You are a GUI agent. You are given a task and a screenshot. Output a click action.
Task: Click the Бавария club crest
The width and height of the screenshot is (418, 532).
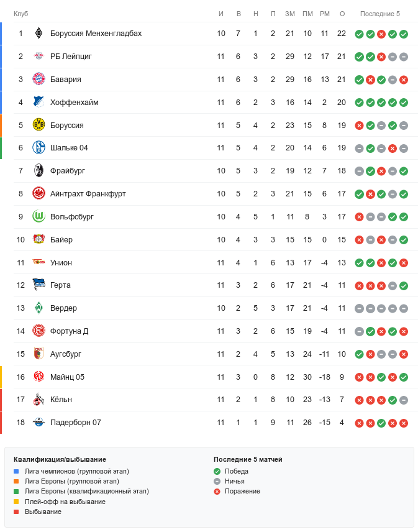[39, 80]
